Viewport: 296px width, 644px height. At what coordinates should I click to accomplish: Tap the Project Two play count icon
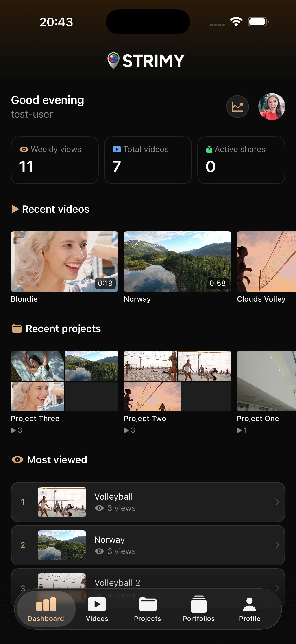126,430
